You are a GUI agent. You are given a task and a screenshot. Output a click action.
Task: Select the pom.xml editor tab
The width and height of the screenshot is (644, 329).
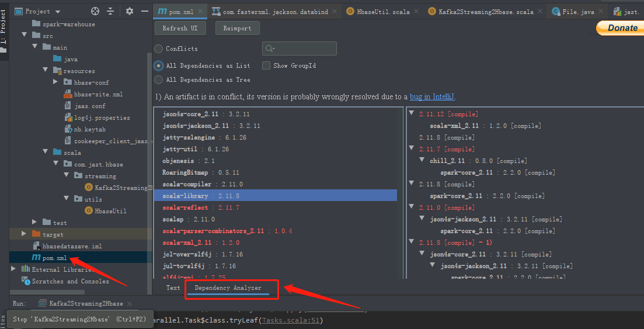(x=180, y=12)
